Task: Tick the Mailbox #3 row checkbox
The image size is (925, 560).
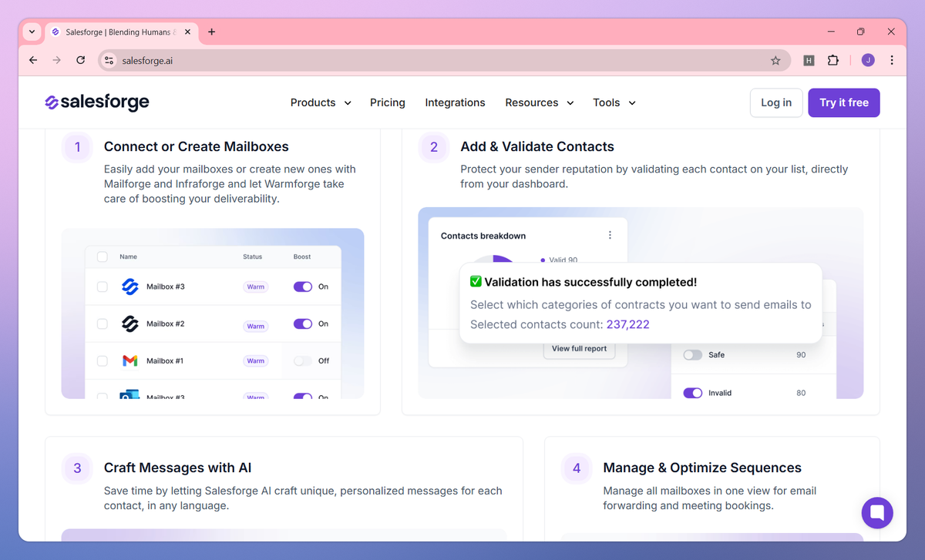Action: (103, 287)
